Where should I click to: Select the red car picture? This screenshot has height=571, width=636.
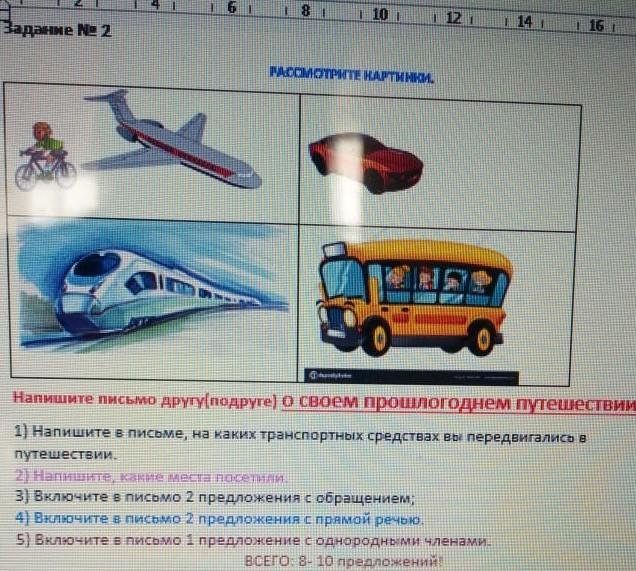[x=365, y=163]
